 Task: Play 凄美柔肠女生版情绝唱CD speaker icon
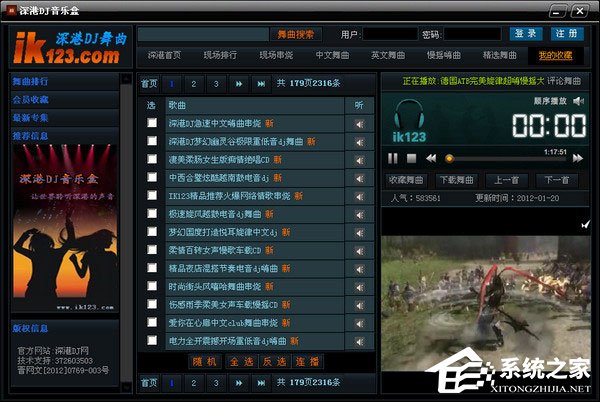(359, 160)
